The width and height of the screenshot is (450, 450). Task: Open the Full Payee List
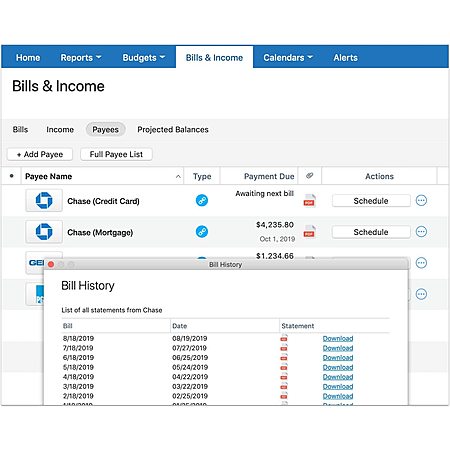point(116,154)
